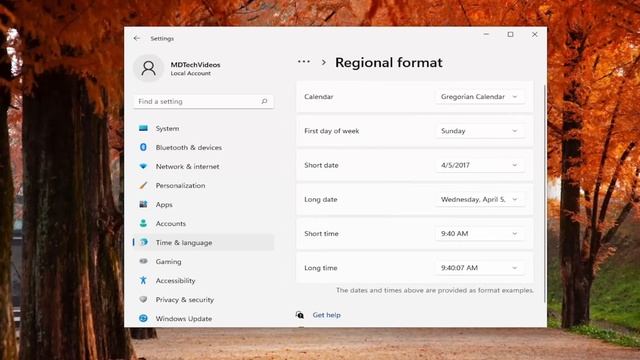Open the breadcrumb ellipsis menu

coord(304,62)
